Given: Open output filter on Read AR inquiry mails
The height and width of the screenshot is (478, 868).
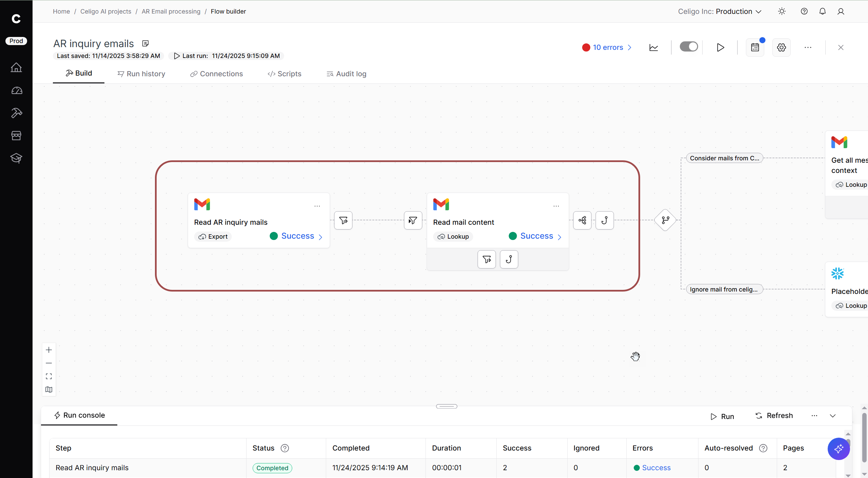Looking at the screenshot, I should [343, 220].
